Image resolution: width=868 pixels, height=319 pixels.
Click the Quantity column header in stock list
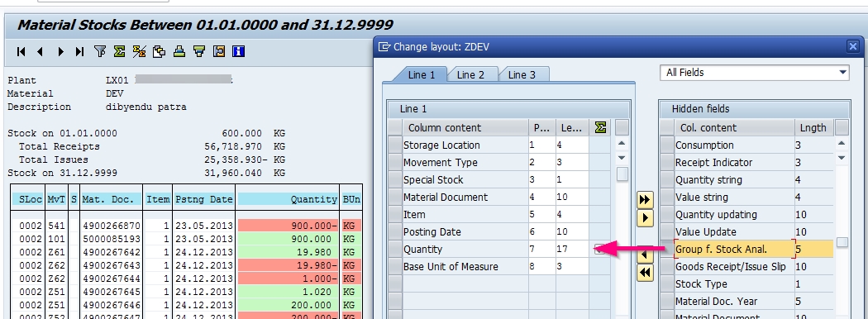click(x=287, y=200)
